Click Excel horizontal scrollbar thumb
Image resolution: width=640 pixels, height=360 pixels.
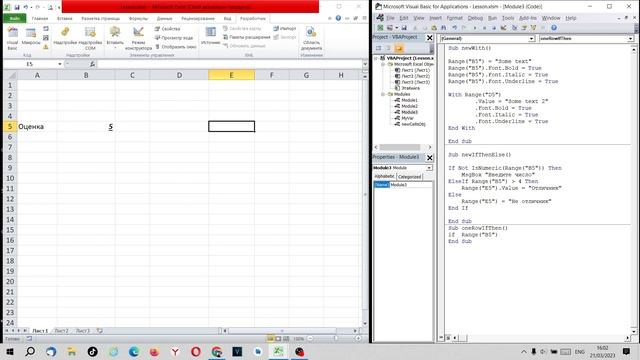[282, 331]
